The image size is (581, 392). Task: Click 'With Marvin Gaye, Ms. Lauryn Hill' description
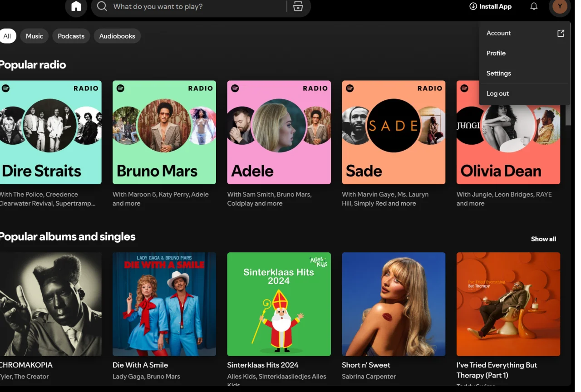tap(385, 199)
